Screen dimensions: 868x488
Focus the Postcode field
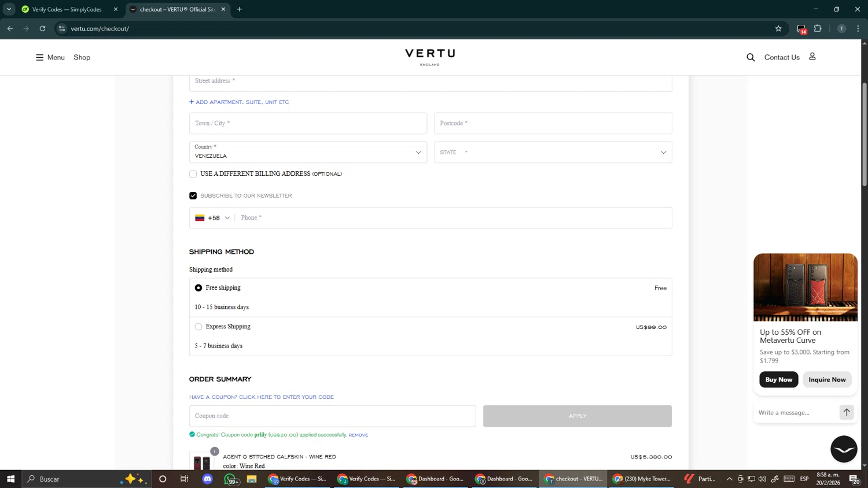tap(553, 123)
